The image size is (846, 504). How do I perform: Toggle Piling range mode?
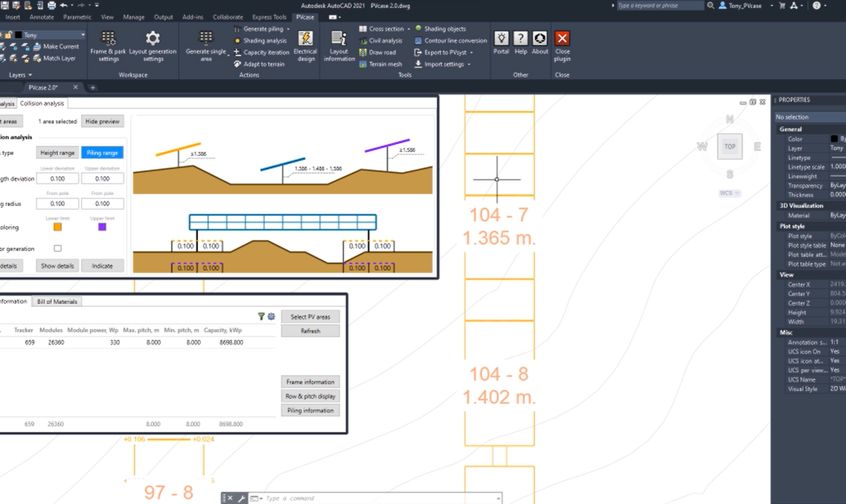pos(102,152)
